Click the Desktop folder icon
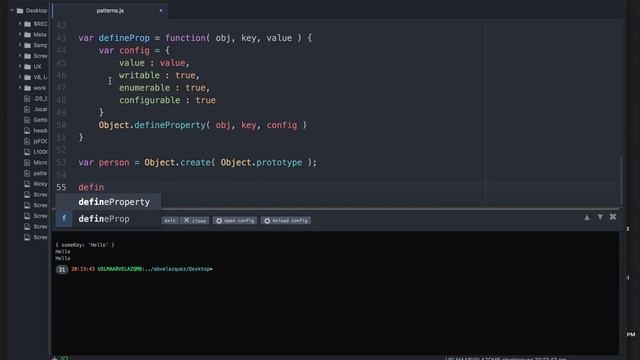 coord(20,11)
